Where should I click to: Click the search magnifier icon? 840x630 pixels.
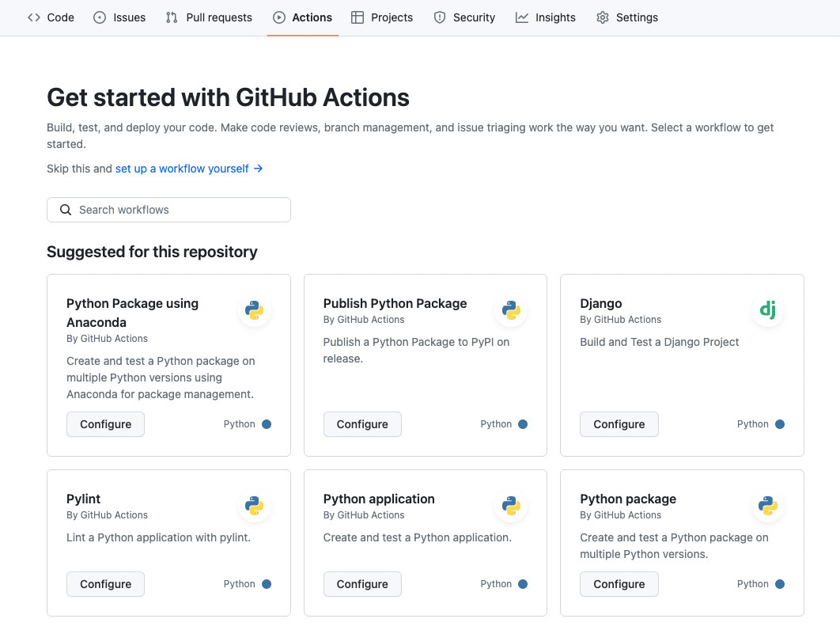click(66, 210)
